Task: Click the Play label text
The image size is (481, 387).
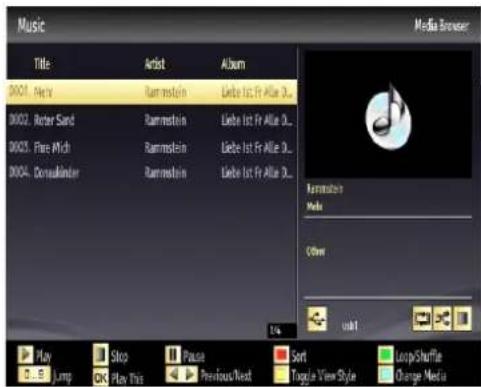Action: 43,356
